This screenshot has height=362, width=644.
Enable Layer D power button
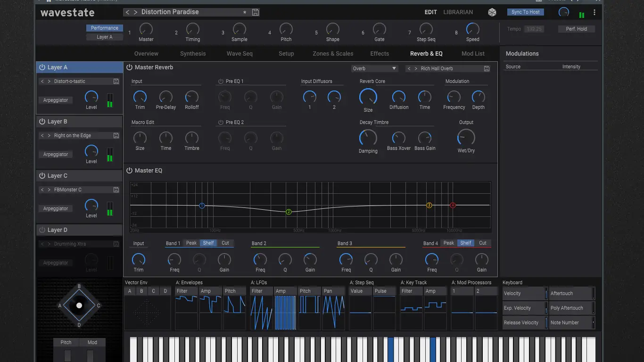pos(42,230)
